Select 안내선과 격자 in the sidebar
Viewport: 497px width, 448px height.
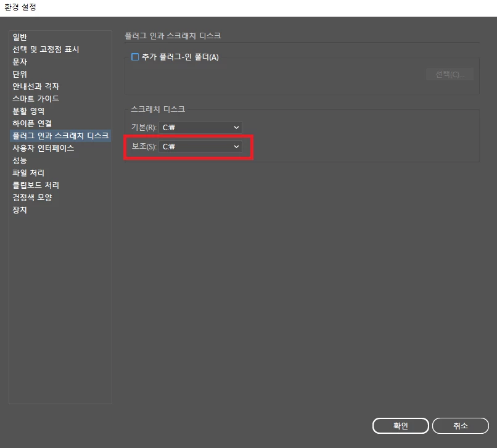coord(36,86)
